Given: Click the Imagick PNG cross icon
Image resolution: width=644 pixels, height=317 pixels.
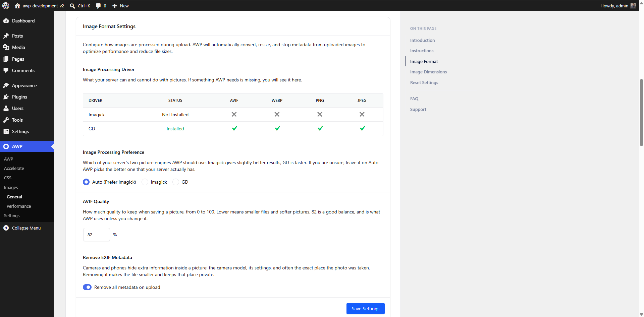Looking at the screenshot, I should (320, 114).
